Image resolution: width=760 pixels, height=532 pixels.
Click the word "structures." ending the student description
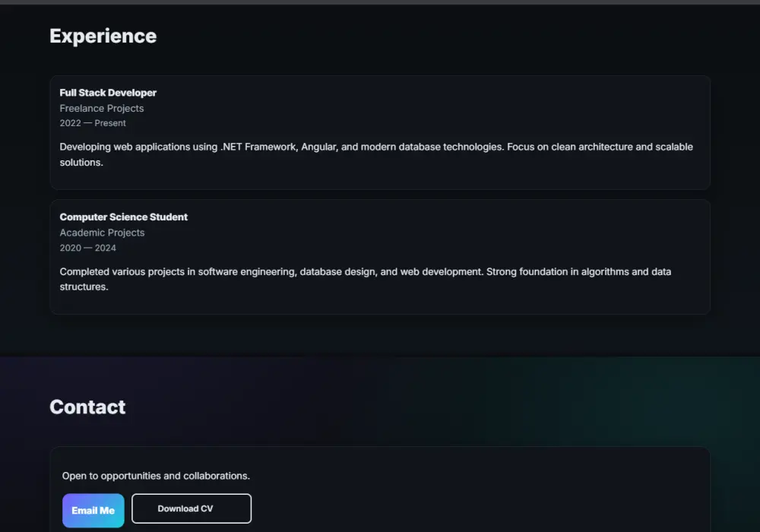84,287
